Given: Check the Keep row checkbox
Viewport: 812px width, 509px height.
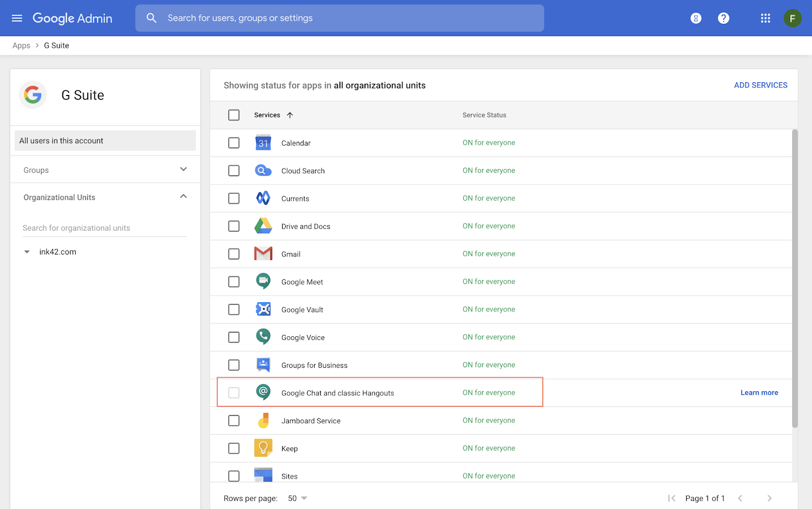Looking at the screenshot, I should point(234,448).
